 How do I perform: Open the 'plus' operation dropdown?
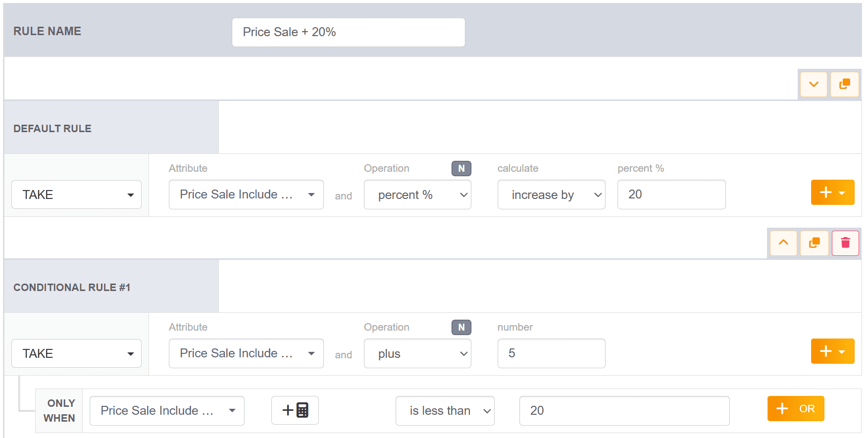click(417, 354)
